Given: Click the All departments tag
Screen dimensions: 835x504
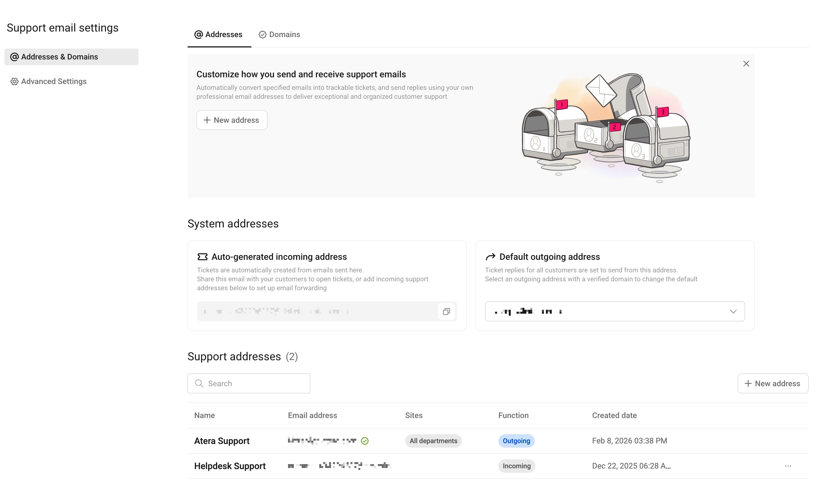Looking at the screenshot, I should point(433,441).
